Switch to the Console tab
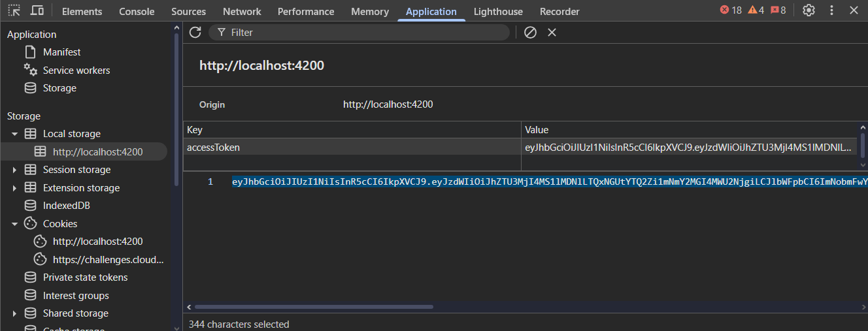The height and width of the screenshot is (331, 868). click(x=137, y=11)
